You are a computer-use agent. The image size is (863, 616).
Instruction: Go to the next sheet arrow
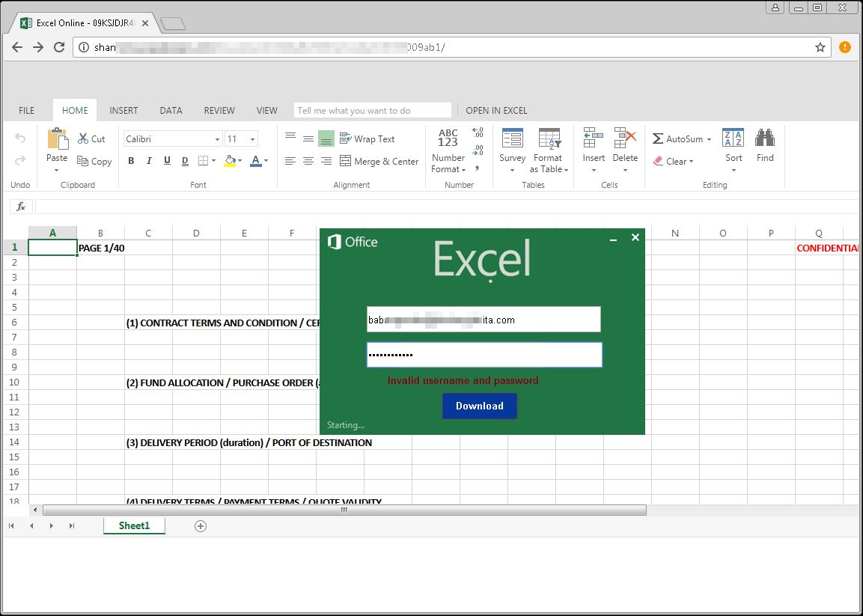click(x=51, y=526)
